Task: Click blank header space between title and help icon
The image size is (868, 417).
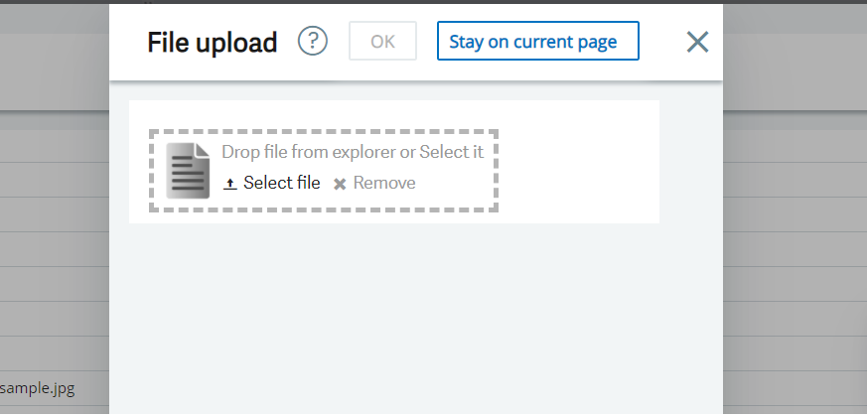Action: pyautogui.click(x=288, y=42)
